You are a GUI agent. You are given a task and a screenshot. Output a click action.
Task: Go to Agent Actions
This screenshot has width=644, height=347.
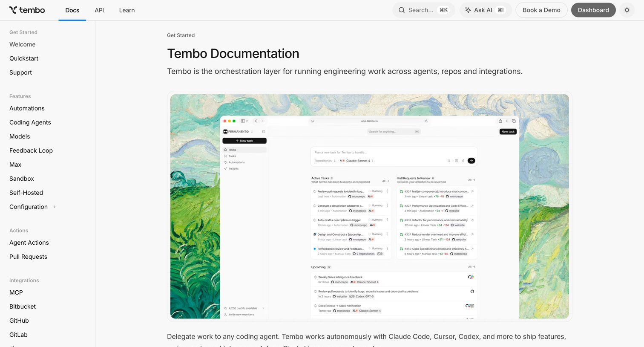[x=29, y=243]
